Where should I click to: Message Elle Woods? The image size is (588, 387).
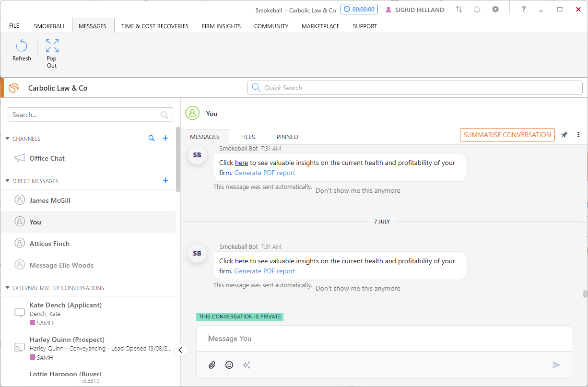pos(88,265)
